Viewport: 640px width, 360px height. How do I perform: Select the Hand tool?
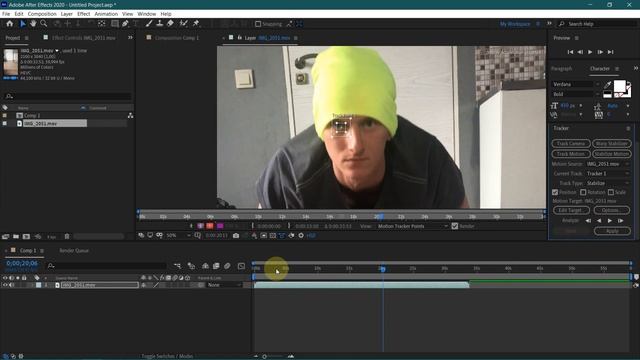(x=33, y=24)
